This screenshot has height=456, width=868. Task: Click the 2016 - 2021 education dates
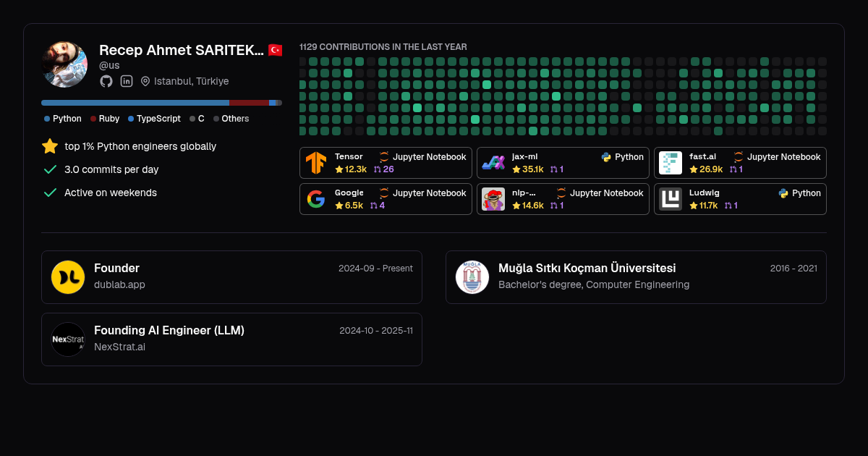793,268
